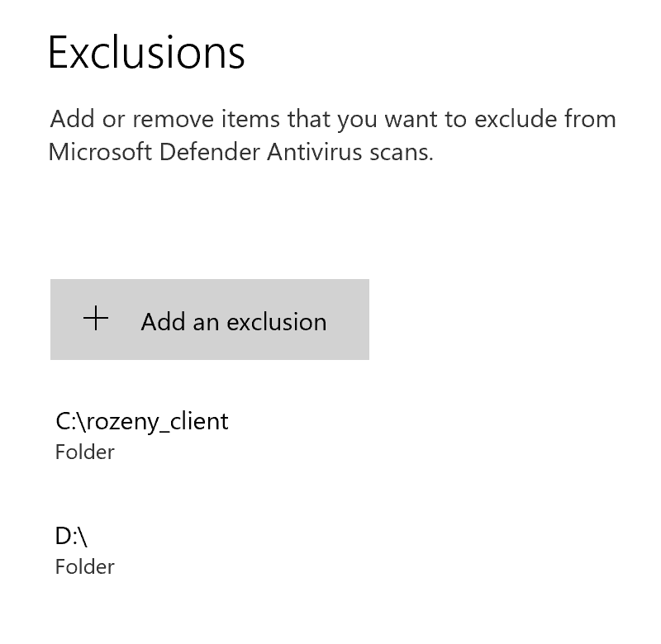Click the Exclusions page heading
Viewport: 661px width, 644px height.
pos(146,51)
